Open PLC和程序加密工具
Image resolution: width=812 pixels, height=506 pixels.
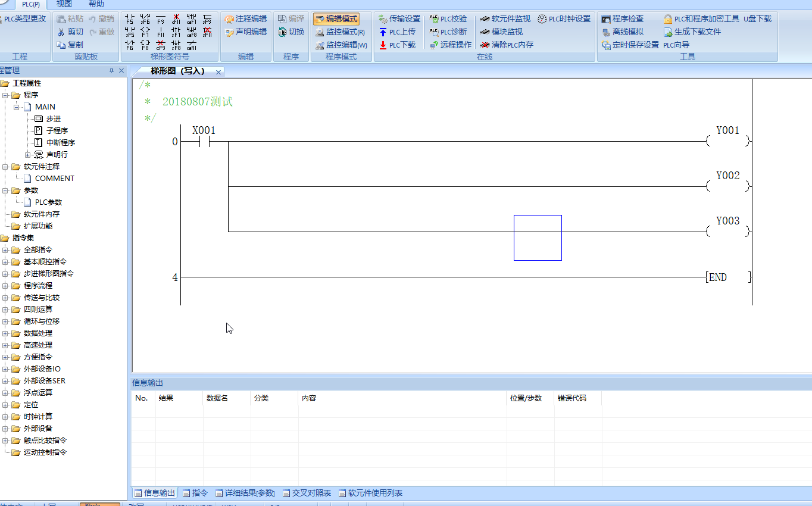(701, 19)
